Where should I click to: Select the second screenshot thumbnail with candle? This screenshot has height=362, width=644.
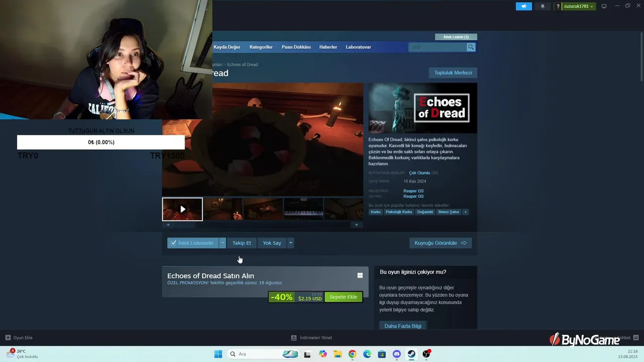click(x=223, y=209)
